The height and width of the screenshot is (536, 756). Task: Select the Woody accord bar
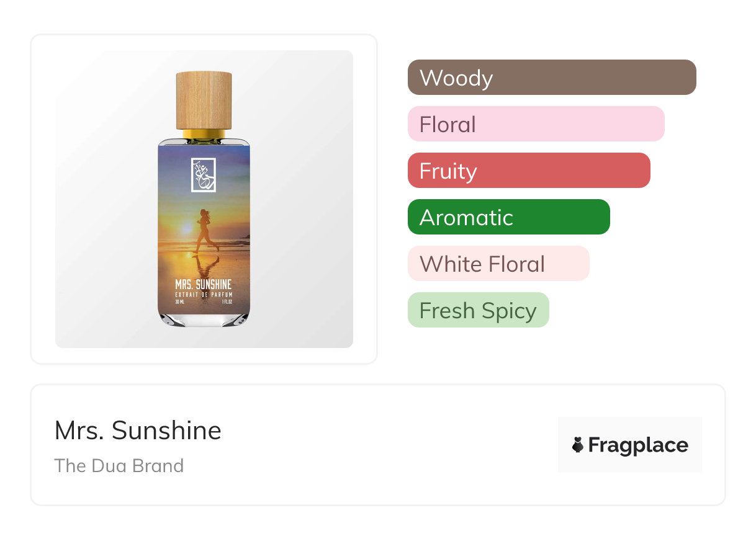552,78
